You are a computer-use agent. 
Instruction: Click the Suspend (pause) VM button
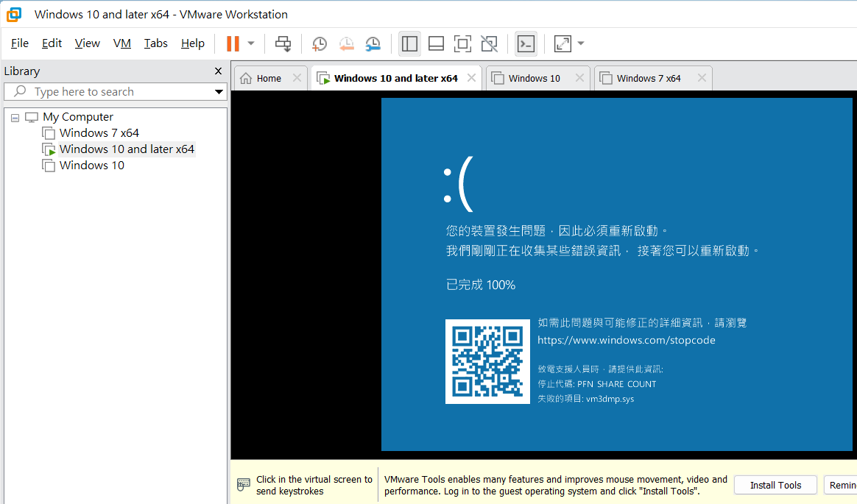[x=233, y=43]
